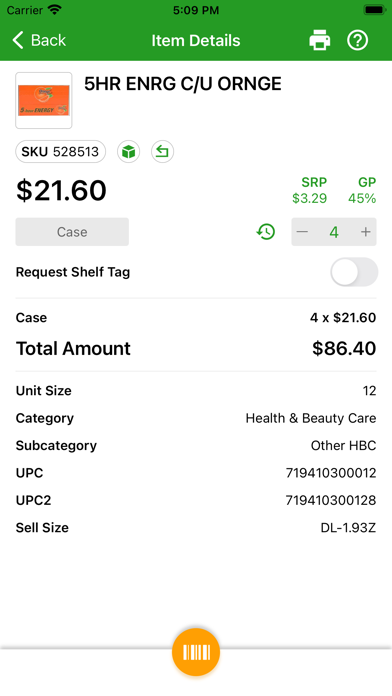Tap the quantity value 4
Image resolution: width=392 pixels, height=696 pixels.
334,232
